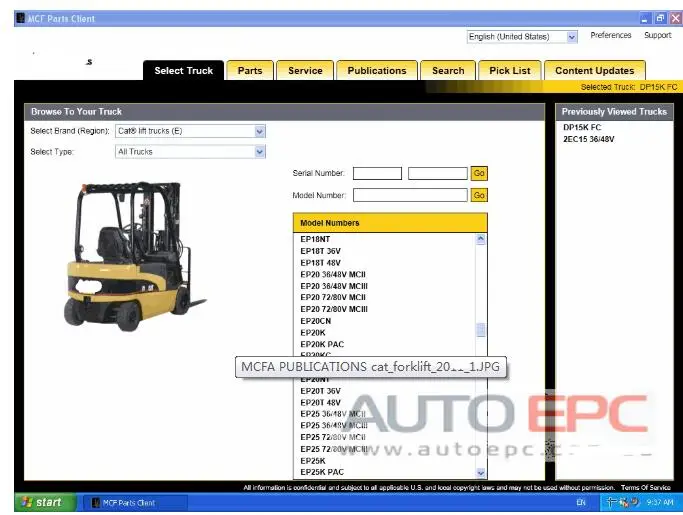Click the forklift truck image
The width and height of the screenshot is (683, 515).
coord(133,256)
